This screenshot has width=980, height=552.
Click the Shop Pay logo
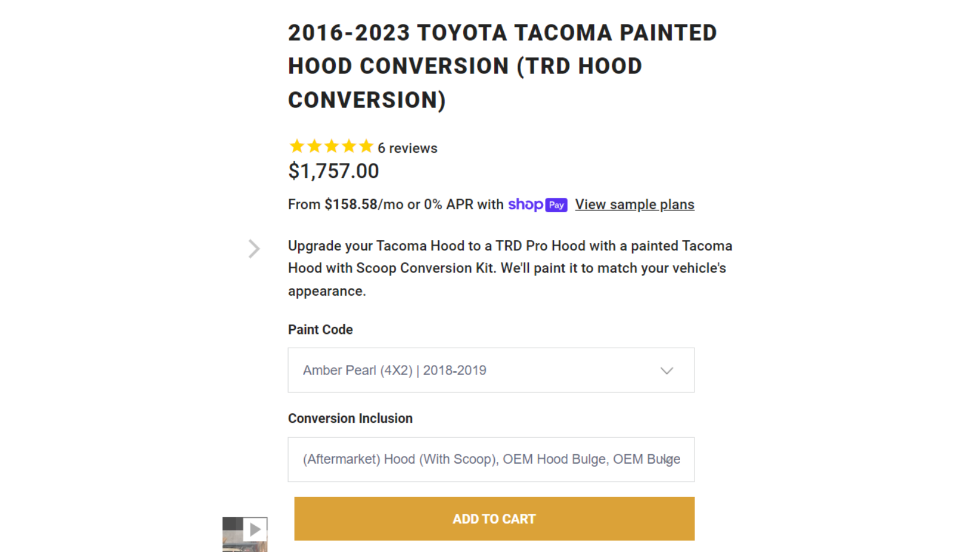click(537, 205)
